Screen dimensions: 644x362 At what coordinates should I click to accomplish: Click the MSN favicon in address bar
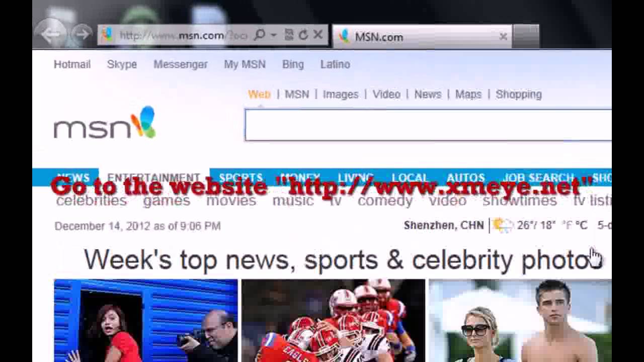point(107,35)
